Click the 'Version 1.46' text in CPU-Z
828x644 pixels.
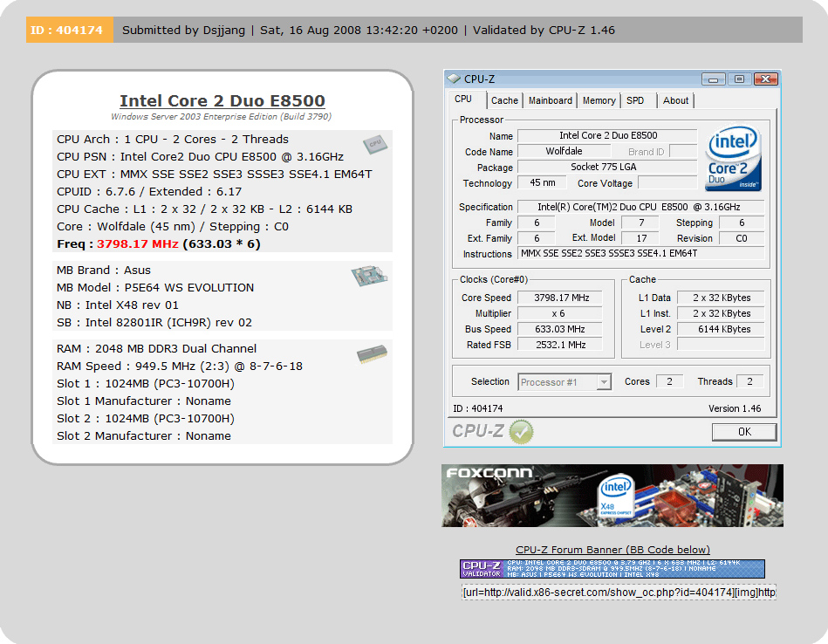735,408
